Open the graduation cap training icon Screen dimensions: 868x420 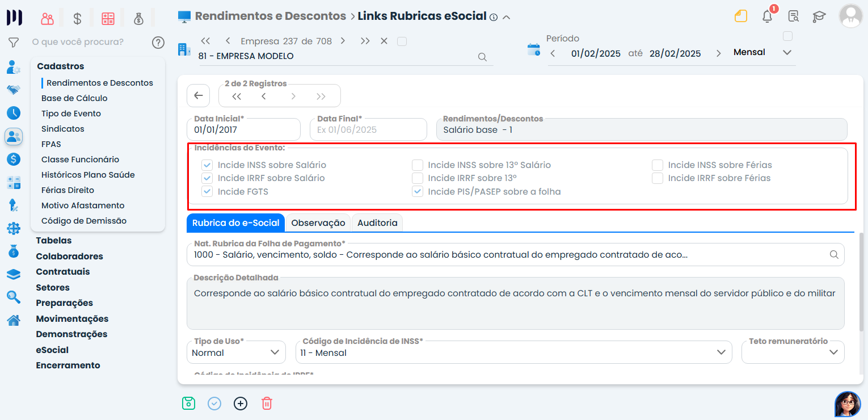click(x=819, y=16)
